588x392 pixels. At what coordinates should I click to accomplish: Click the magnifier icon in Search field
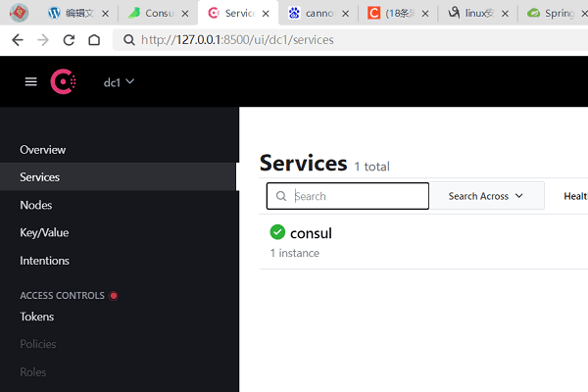point(281,196)
